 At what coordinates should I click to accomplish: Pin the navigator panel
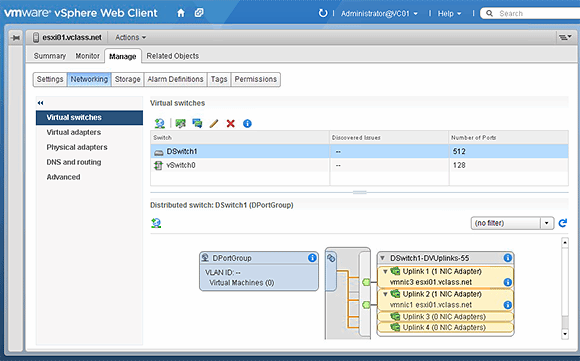coord(16,38)
